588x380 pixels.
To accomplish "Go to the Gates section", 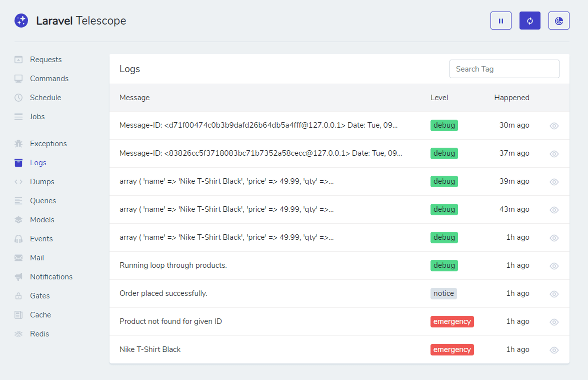I will click(40, 295).
